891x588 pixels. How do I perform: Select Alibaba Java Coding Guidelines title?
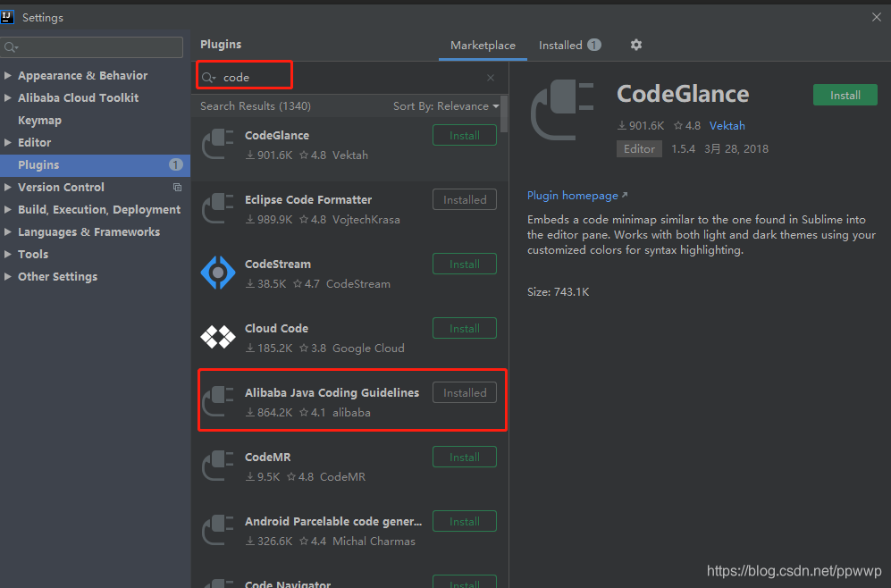pos(332,392)
